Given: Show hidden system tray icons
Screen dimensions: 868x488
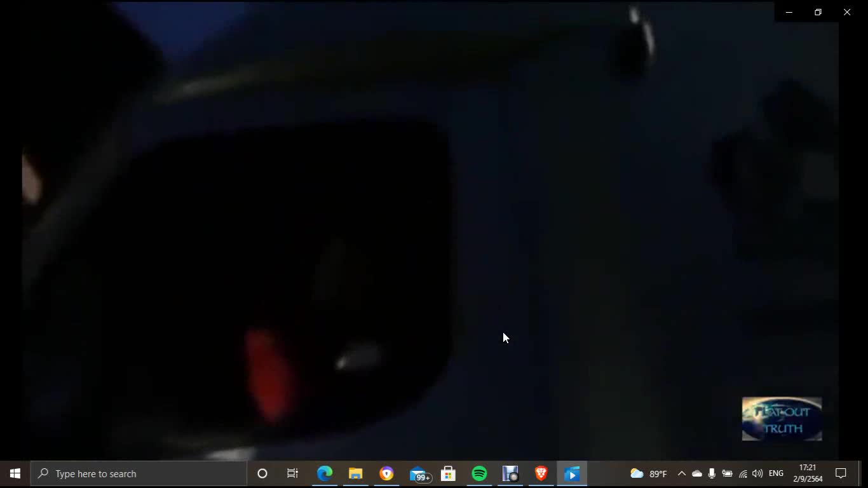Looking at the screenshot, I should pos(681,473).
